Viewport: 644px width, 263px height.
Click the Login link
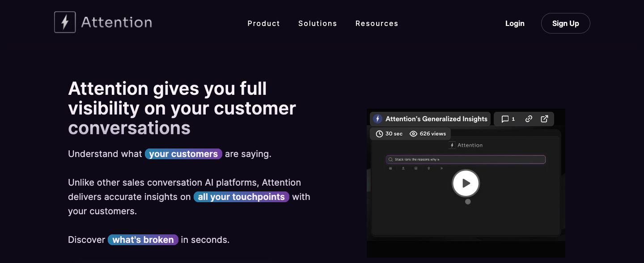click(x=515, y=23)
